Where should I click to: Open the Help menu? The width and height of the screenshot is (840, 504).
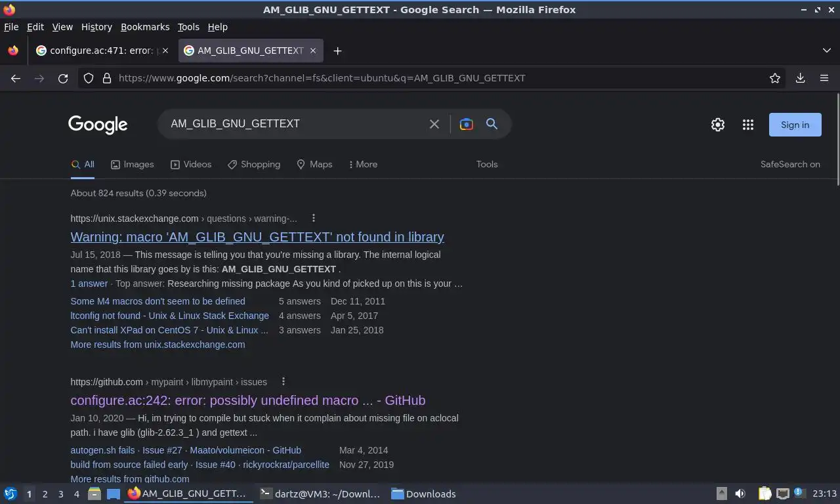[217, 27]
